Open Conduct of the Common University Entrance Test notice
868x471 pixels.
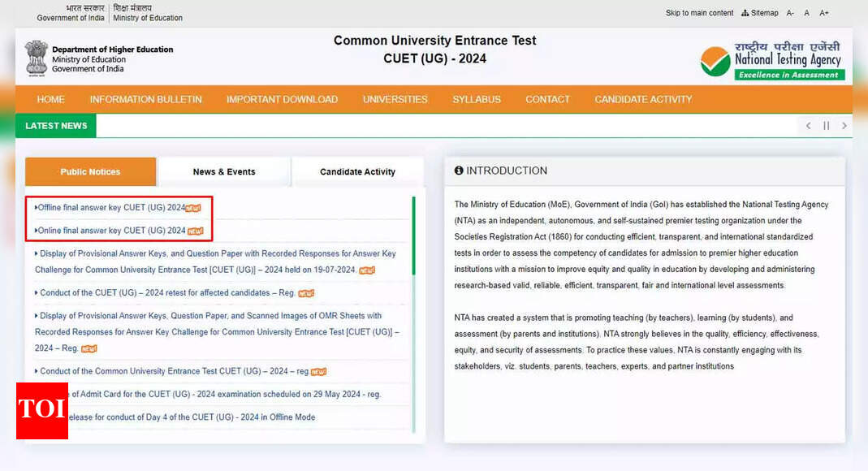tap(174, 371)
